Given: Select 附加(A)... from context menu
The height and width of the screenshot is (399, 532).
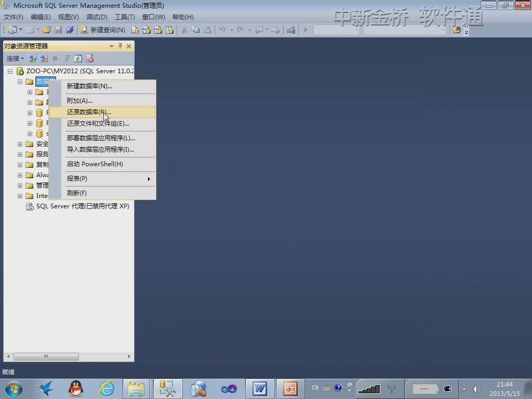Looking at the screenshot, I should pyautogui.click(x=102, y=101).
